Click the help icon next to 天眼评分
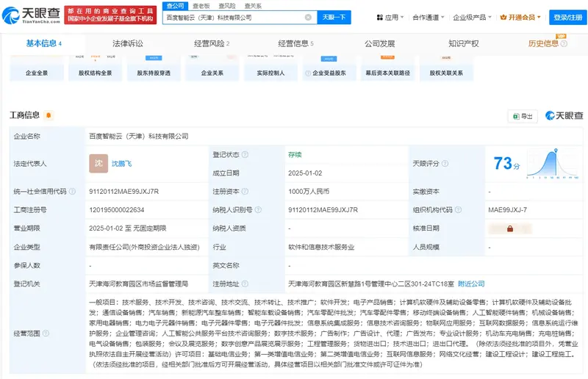 pos(445,164)
